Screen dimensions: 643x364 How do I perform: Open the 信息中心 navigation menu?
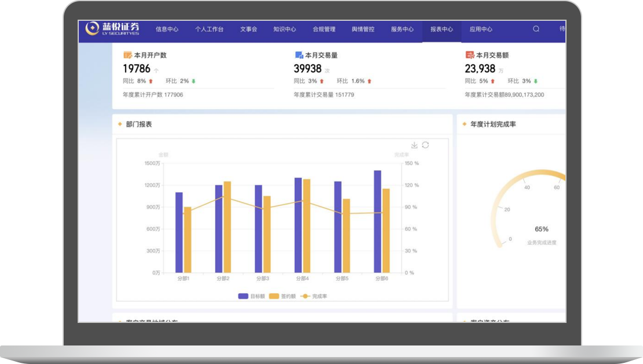167,30
